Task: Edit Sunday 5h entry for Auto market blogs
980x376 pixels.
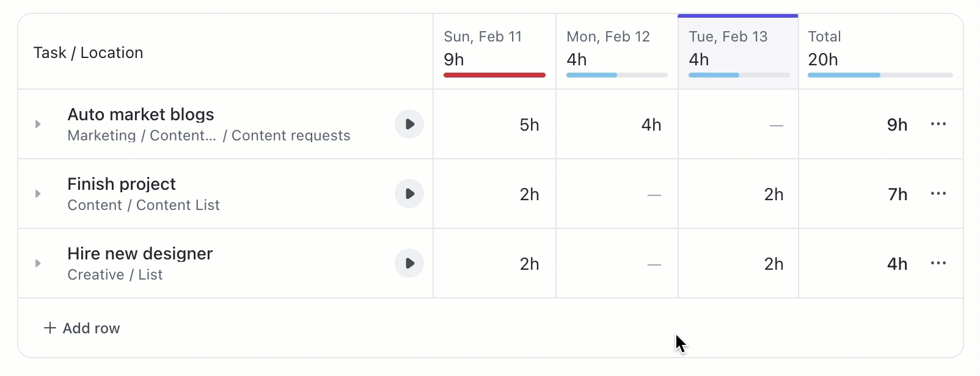Action: pyautogui.click(x=529, y=125)
